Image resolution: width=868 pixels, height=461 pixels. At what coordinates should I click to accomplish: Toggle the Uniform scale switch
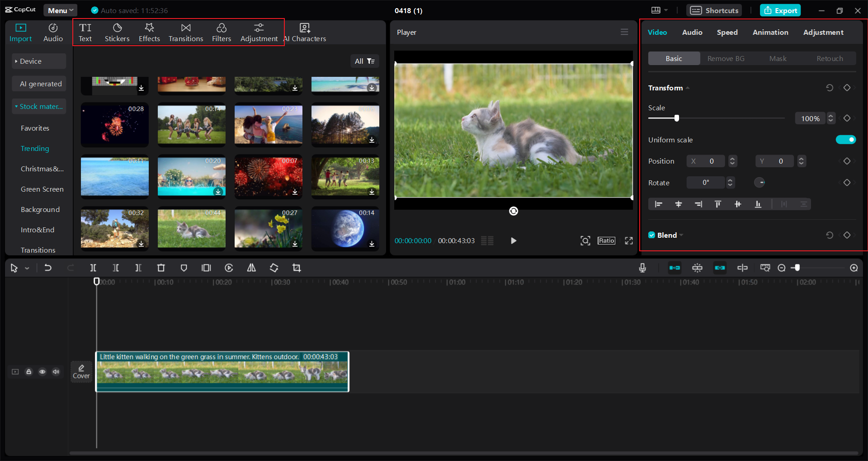[846, 140]
